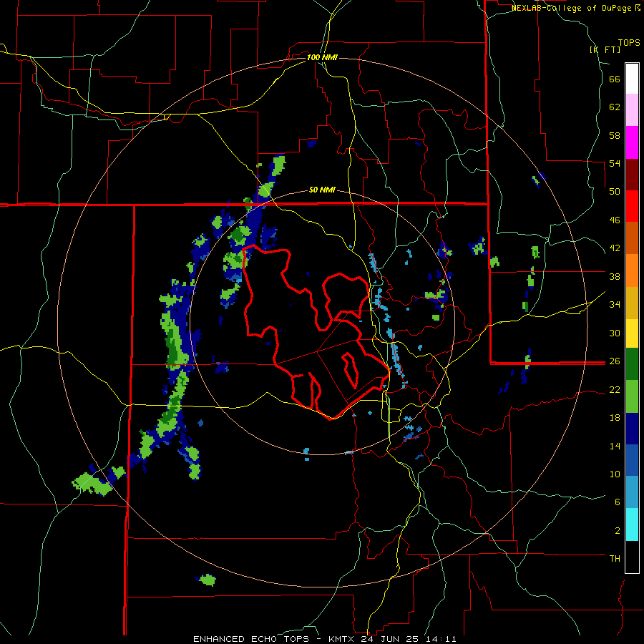Click the legend value "30"

[x=615, y=333]
